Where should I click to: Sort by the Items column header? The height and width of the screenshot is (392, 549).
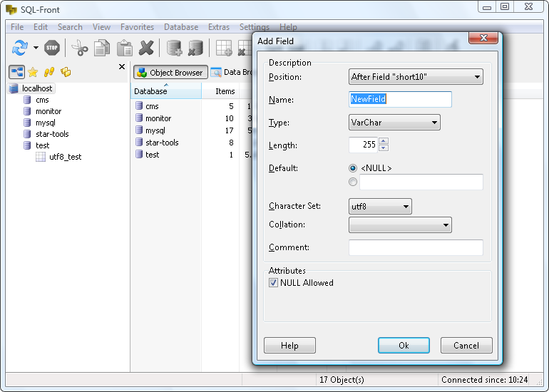click(220, 91)
